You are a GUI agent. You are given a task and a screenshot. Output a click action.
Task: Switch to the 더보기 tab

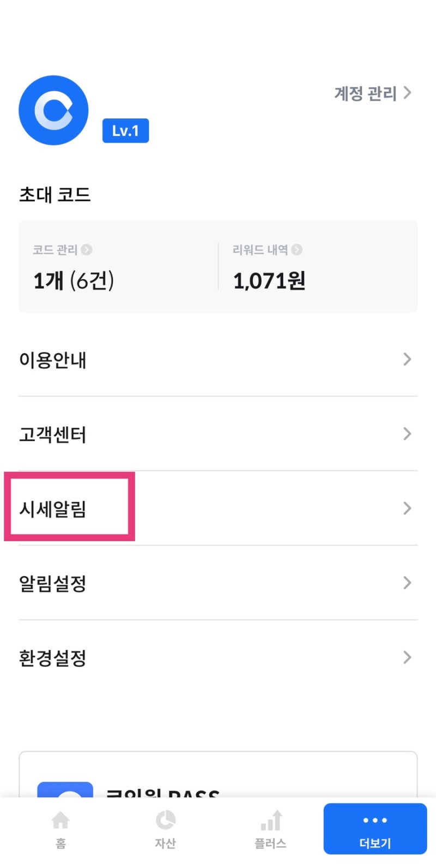374,829
